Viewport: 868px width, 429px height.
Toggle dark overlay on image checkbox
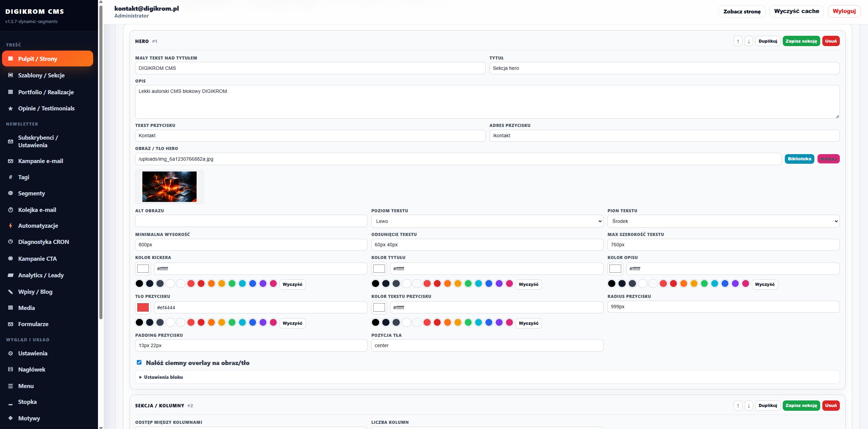139,362
